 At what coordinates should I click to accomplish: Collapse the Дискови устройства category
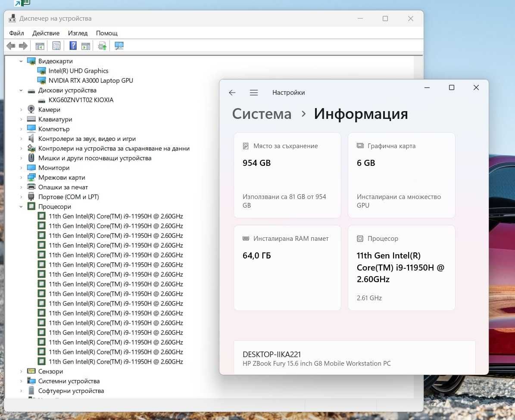tap(21, 90)
